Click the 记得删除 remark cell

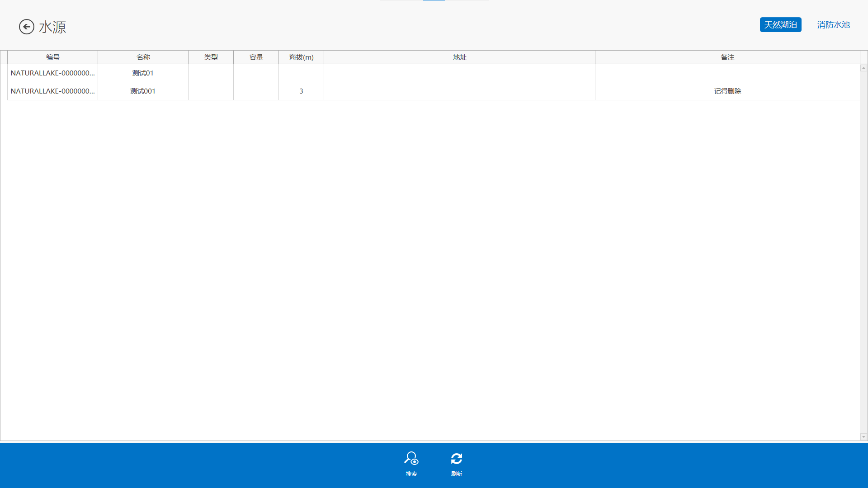tap(727, 91)
